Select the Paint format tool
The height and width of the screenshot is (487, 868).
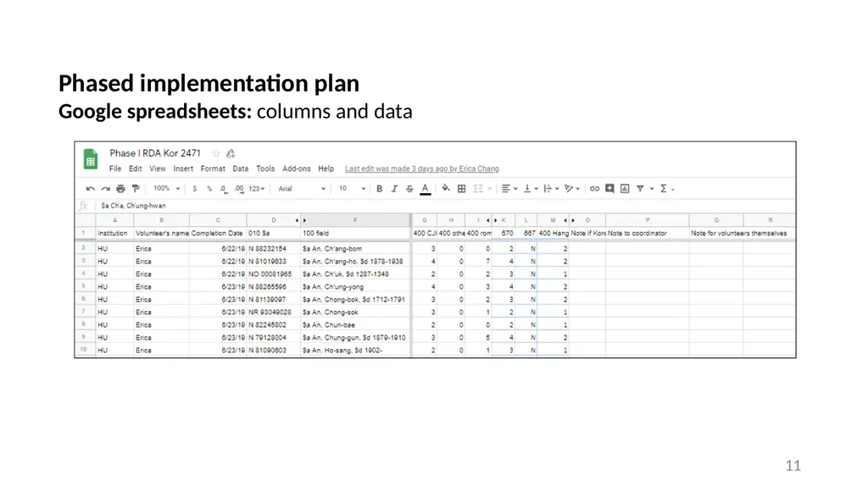click(x=136, y=189)
